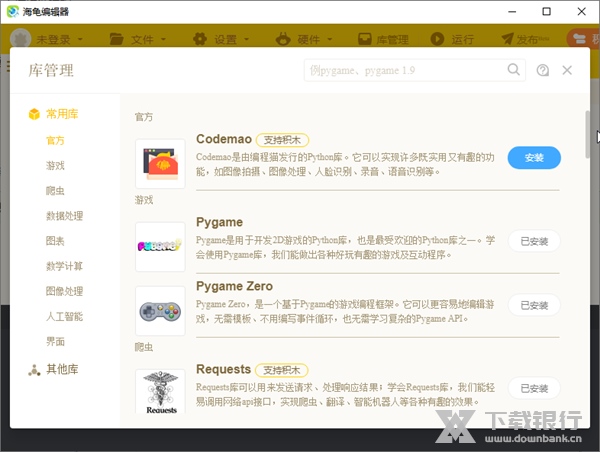The height and width of the screenshot is (452, 600).
Task: Click the Codemao library thumbnail
Action: click(x=160, y=163)
